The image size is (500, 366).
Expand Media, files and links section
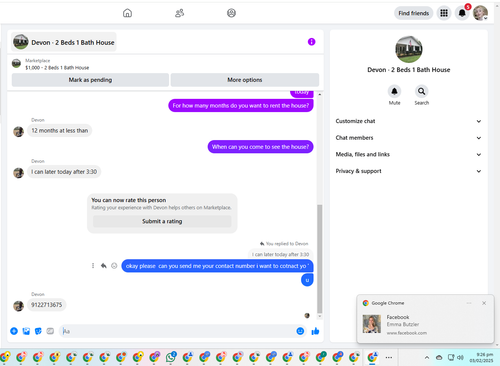coord(408,154)
